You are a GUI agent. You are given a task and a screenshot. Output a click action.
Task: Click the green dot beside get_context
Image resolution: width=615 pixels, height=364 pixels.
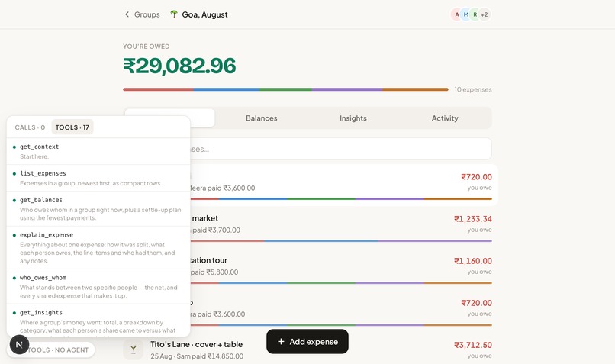(x=14, y=147)
